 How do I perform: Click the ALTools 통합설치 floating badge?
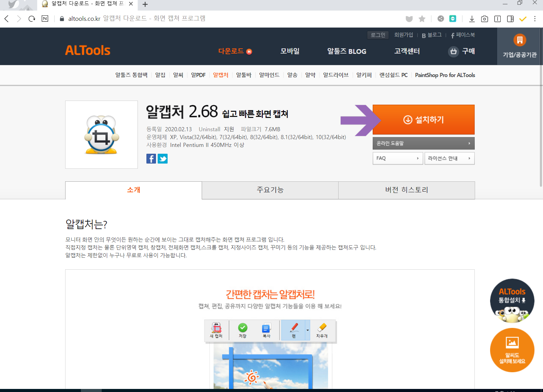[x=512, y=301]
